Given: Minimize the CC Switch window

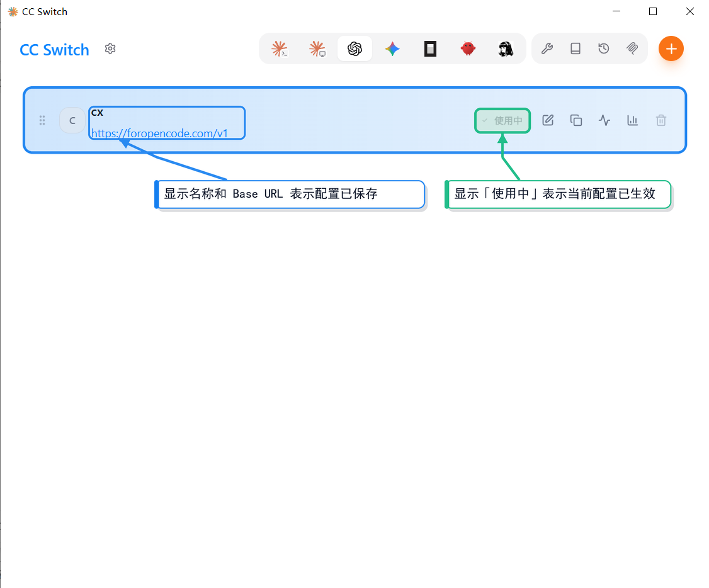Looking at the screenshot, I should coord(616,11).
